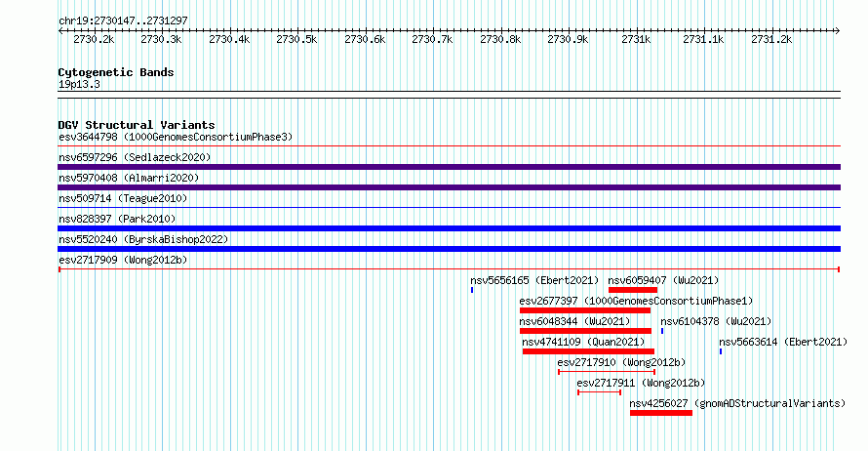Click the red span line of esv2717909
Screen dimensions: 868x451
449,269
